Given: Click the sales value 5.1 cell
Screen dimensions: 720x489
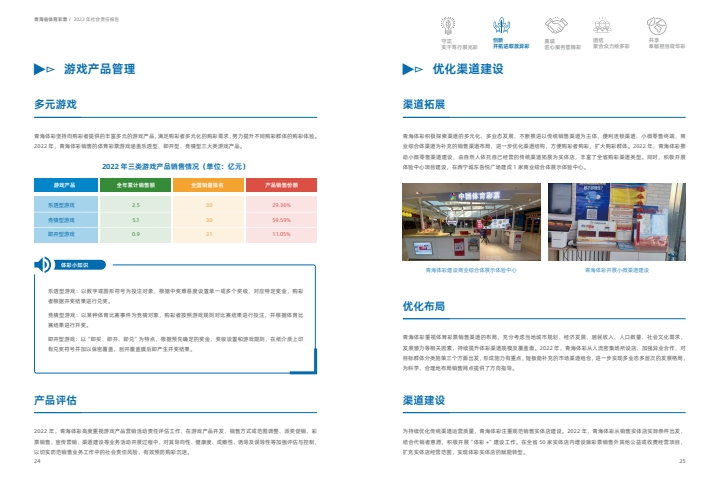Looking at the screenshot, I should point(135,220).
